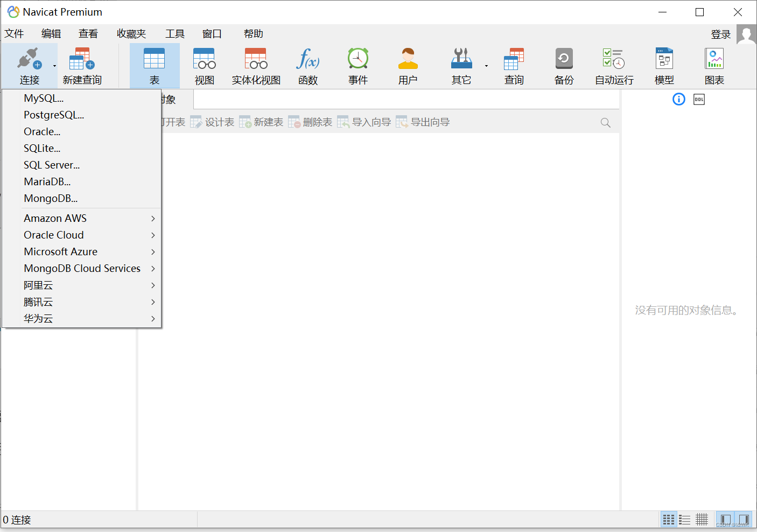Viewport: 757px width, 532px height.
Task: Open the Model (模型) icon
Action: pyautogui.click(x=664, y=59)
